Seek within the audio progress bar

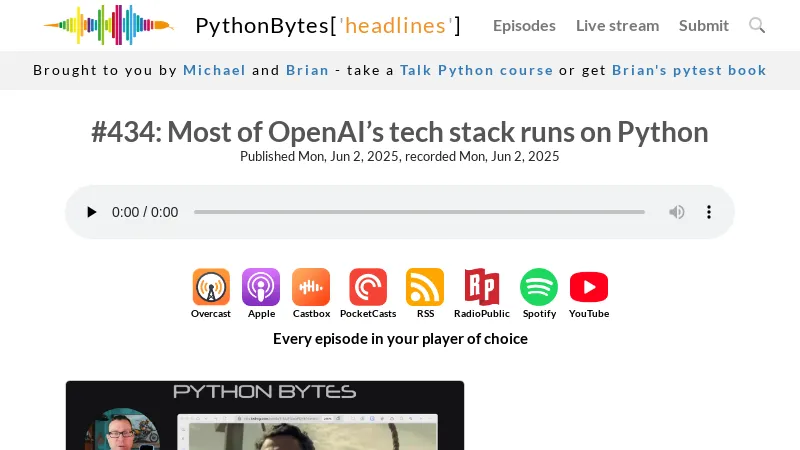419,212
